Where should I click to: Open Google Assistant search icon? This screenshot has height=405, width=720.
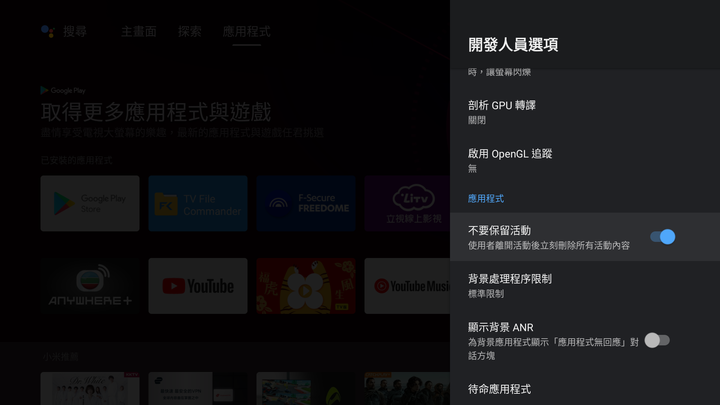(48, 31)
